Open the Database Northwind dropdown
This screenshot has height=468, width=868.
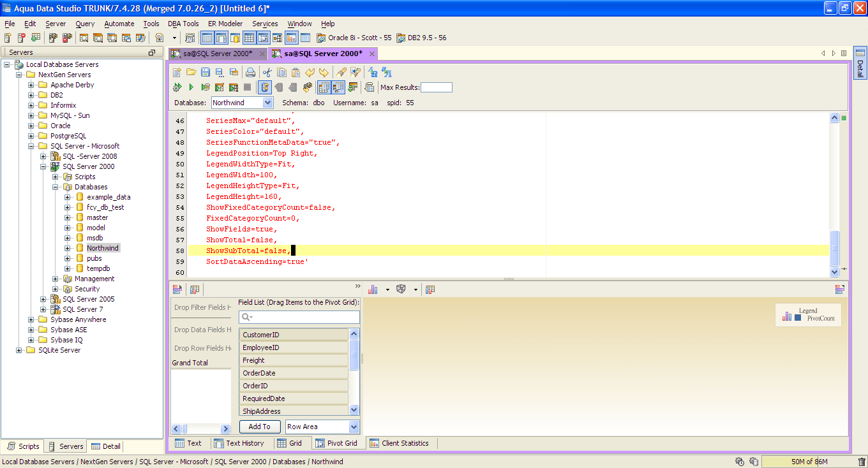coord(267,103)
